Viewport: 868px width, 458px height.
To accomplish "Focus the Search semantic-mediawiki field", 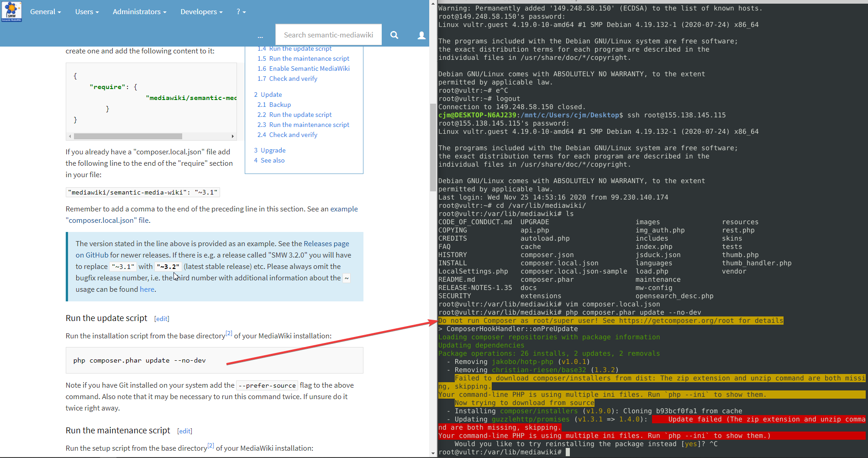I will click(x=328, y=35).
